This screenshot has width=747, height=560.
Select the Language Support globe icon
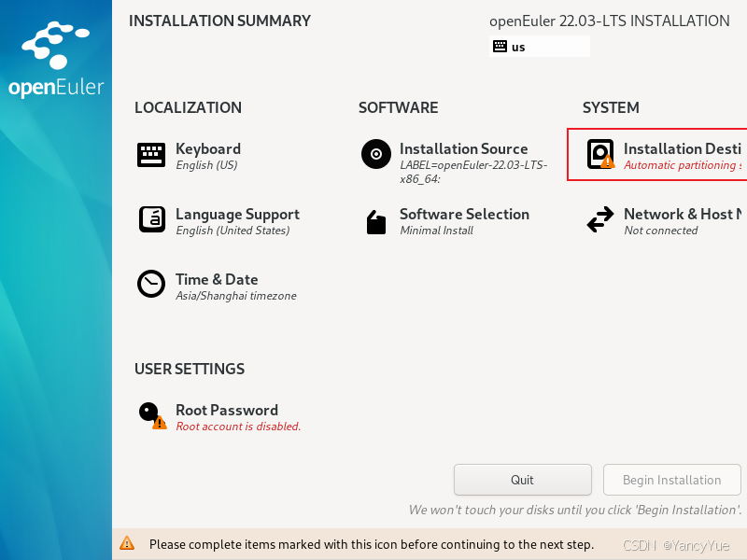tap(150, 219)
